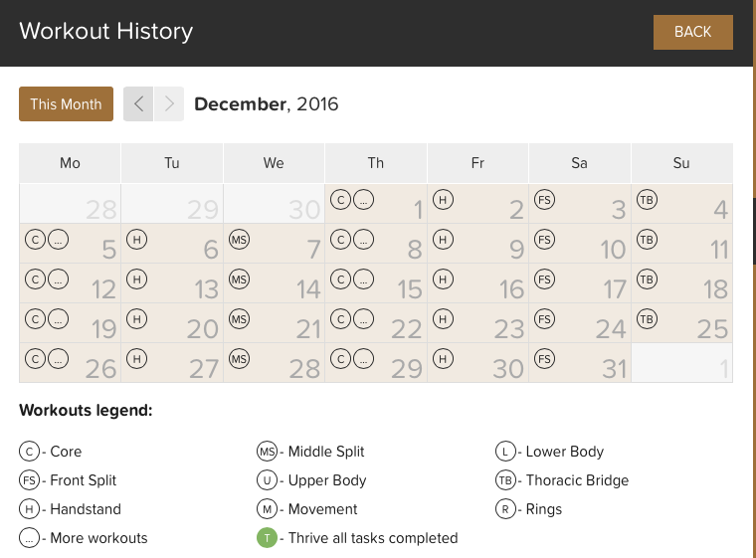The width and height of the screenshot is (756, 558).
Task: Go to the next month arrow
Action: (x=169, y=103)
